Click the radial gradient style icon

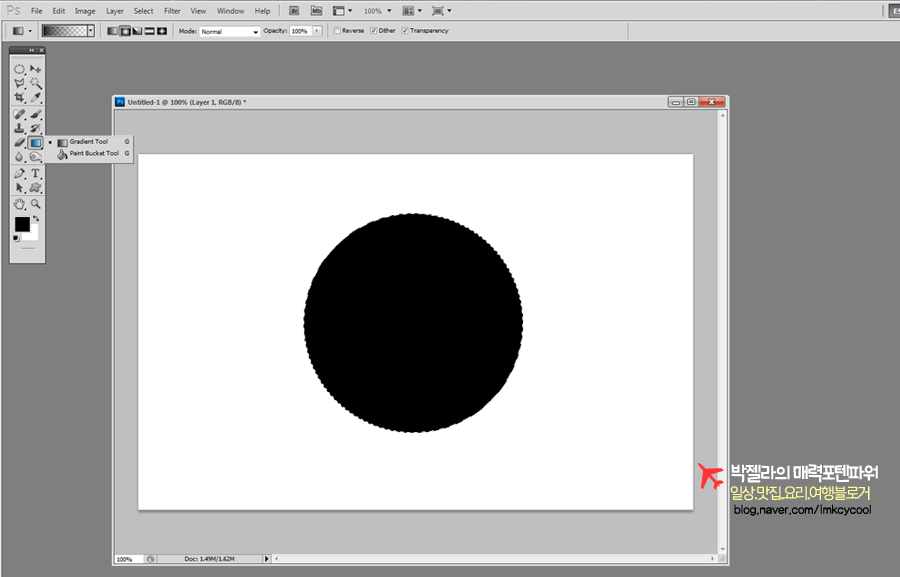click(125, 31)
